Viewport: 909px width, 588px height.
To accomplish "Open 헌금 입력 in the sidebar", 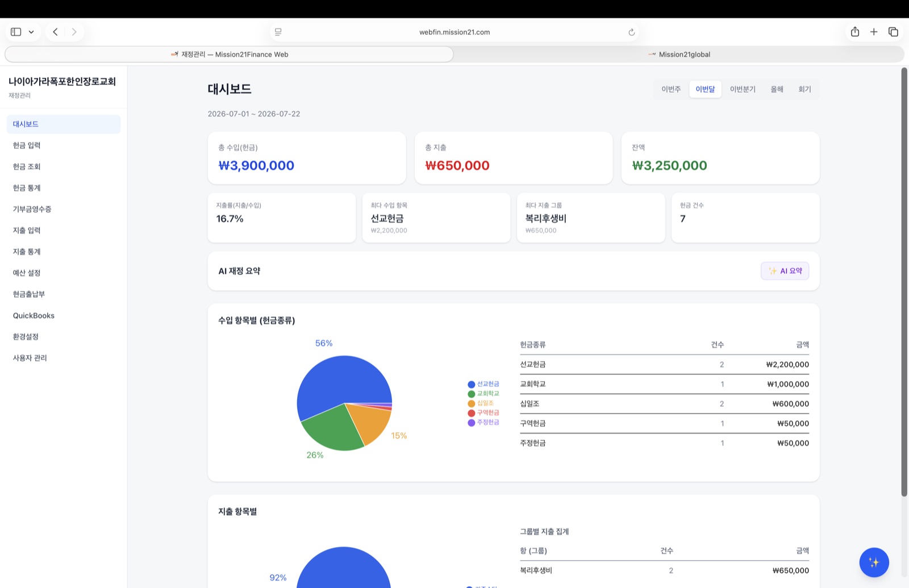I will tap(64, 145).
